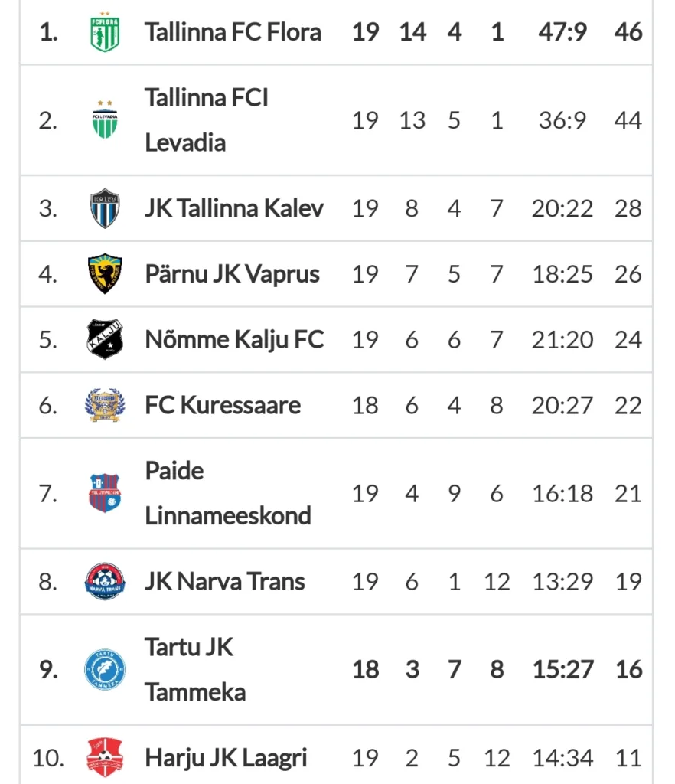Click the JK Narva Trans round logo
675x784 pixels.
[x=105, y=582]
